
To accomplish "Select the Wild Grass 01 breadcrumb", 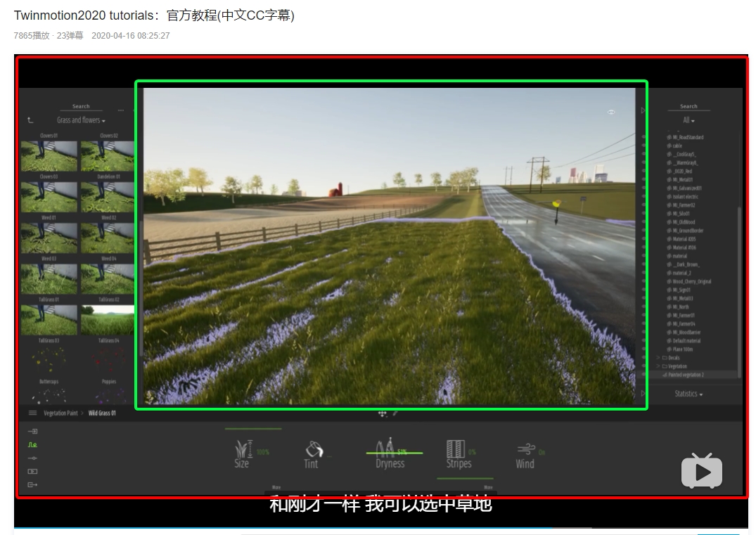I will (102, 413).
